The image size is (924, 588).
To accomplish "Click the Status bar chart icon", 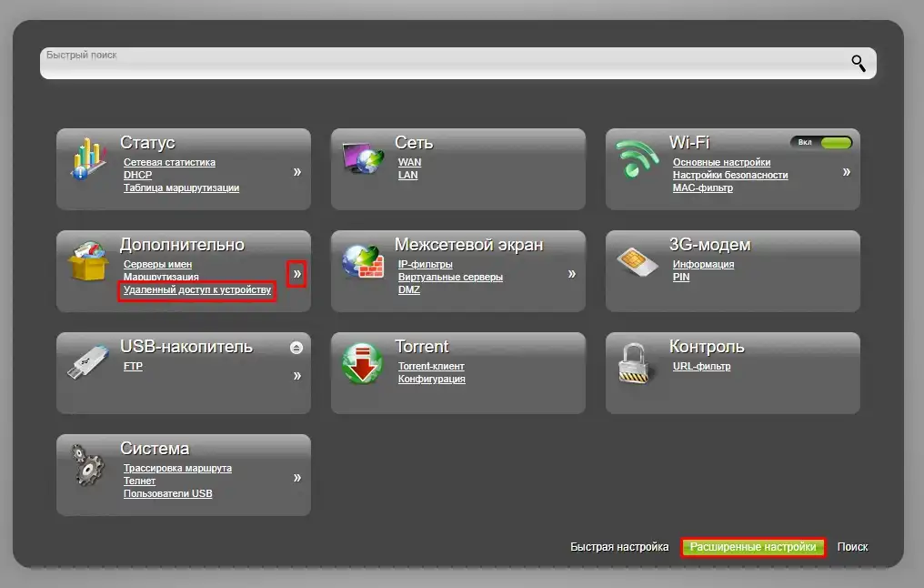I will 89,160.
